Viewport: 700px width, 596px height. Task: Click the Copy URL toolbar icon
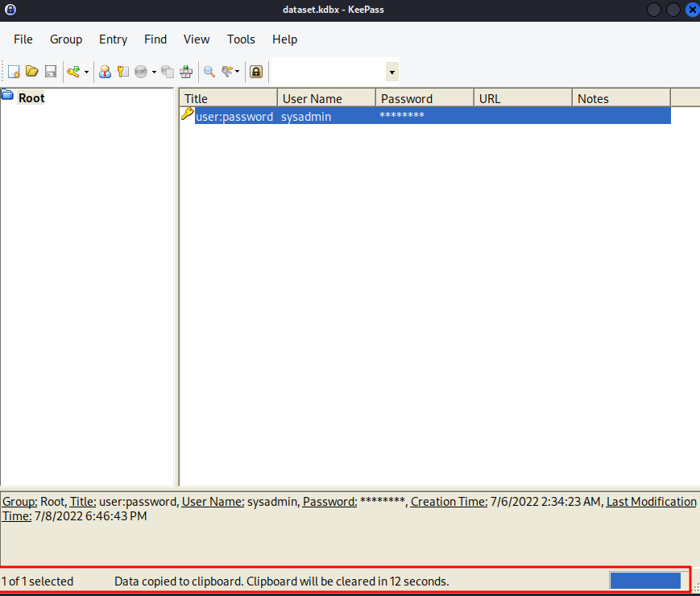tap(168, 72)
